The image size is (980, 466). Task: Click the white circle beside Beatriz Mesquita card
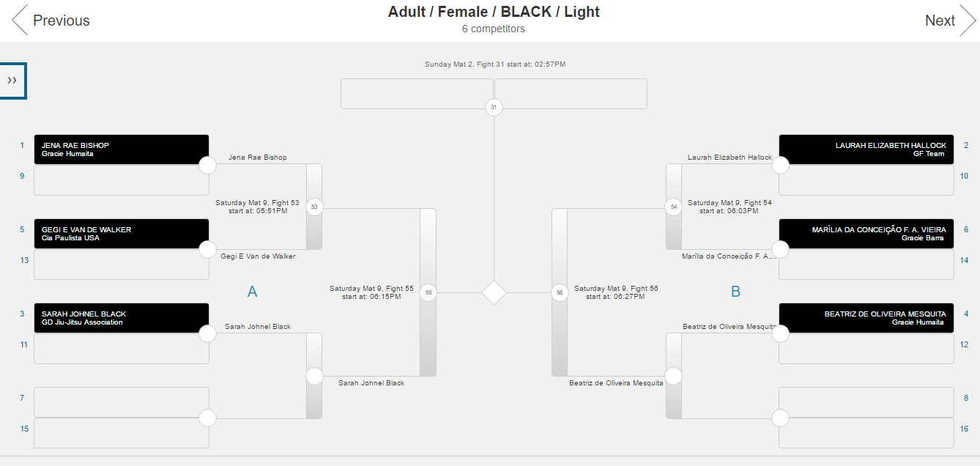point(780,333)
